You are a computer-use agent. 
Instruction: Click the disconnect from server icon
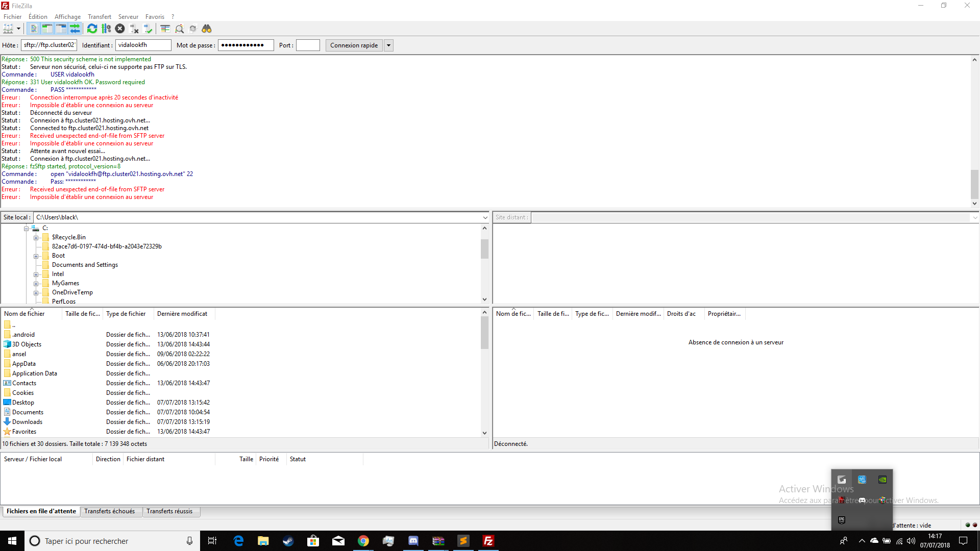134,29
